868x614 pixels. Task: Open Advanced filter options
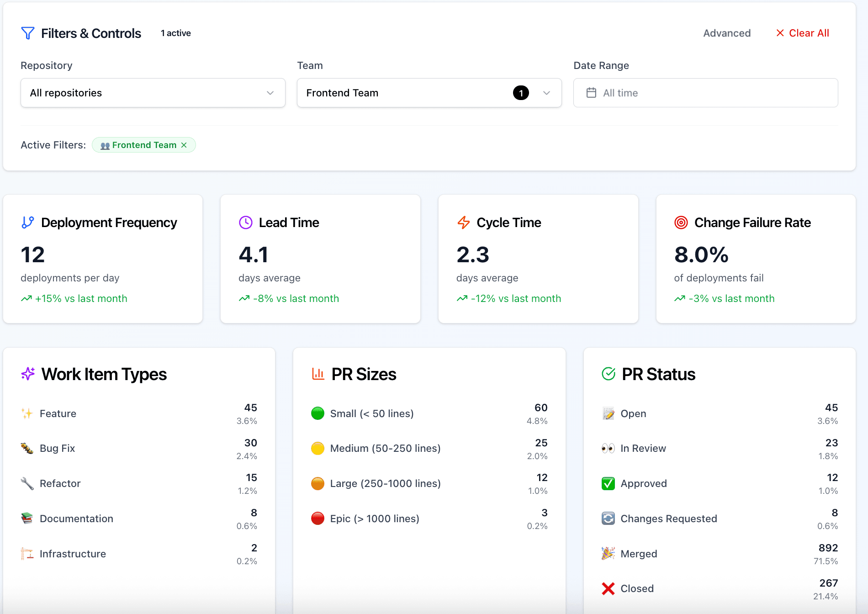(726, 33)
